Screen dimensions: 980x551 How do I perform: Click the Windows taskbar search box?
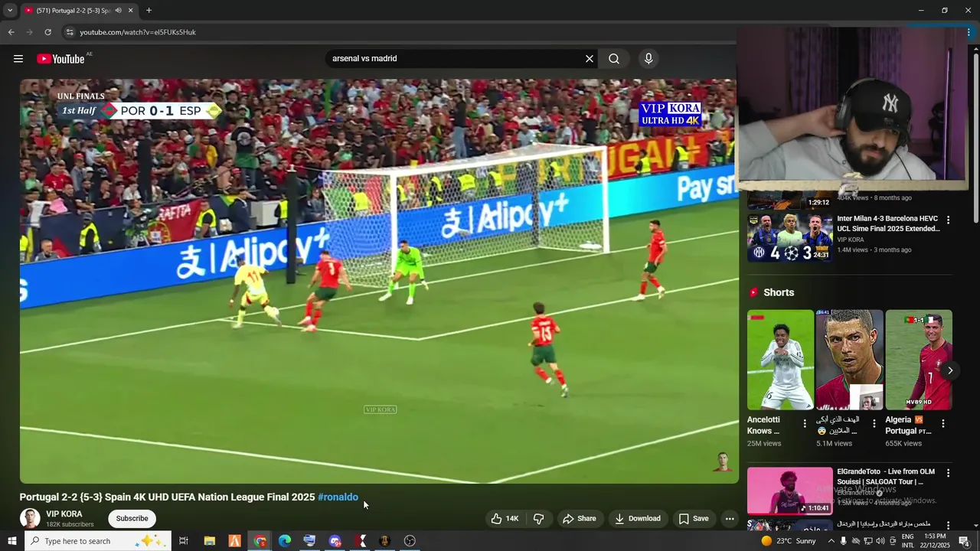point(97,541)
